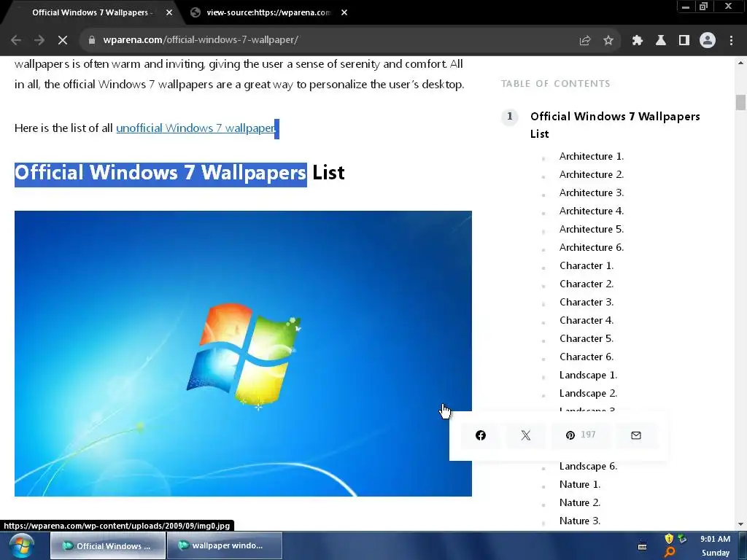Go to Landscape 6 in contents
Screen dimensions: 747x560
pyautogui.click(x=589, y=466)
